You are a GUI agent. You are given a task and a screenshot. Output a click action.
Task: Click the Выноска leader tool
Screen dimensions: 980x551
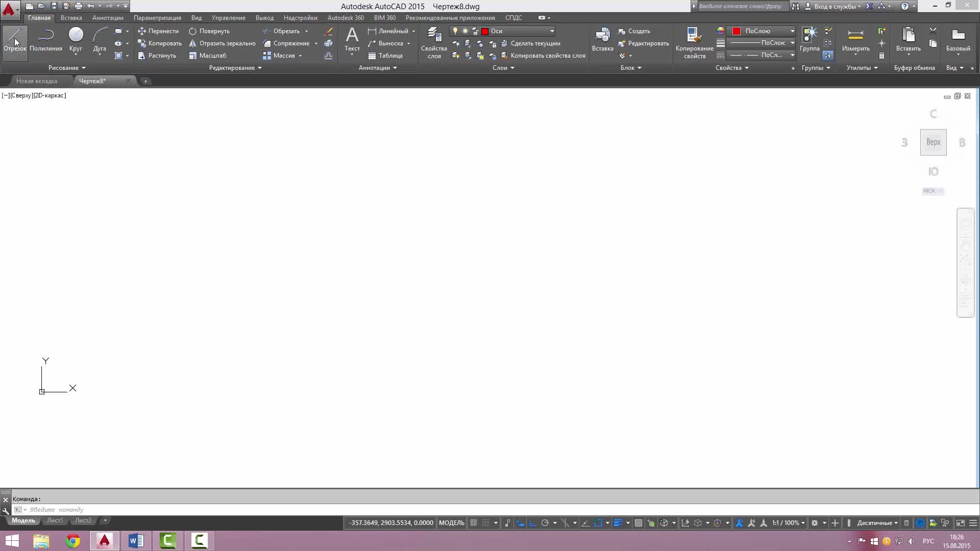tap(385, 43)
